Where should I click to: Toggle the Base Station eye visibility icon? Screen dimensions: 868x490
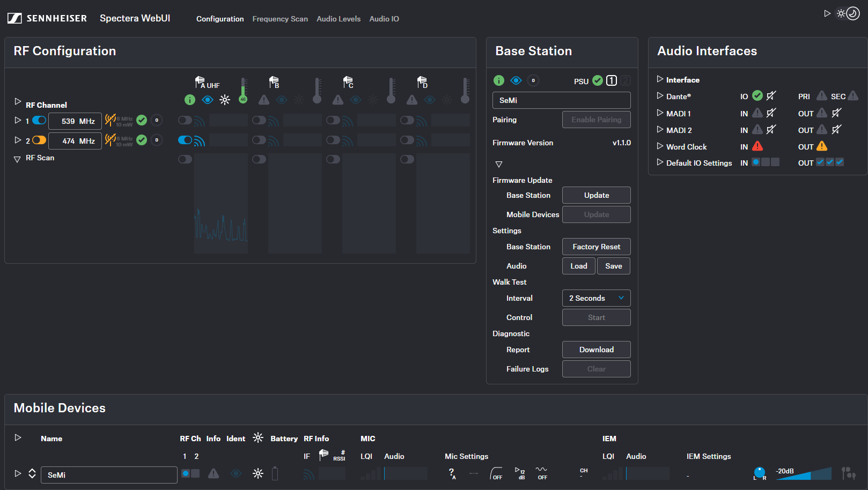point(516,80)
